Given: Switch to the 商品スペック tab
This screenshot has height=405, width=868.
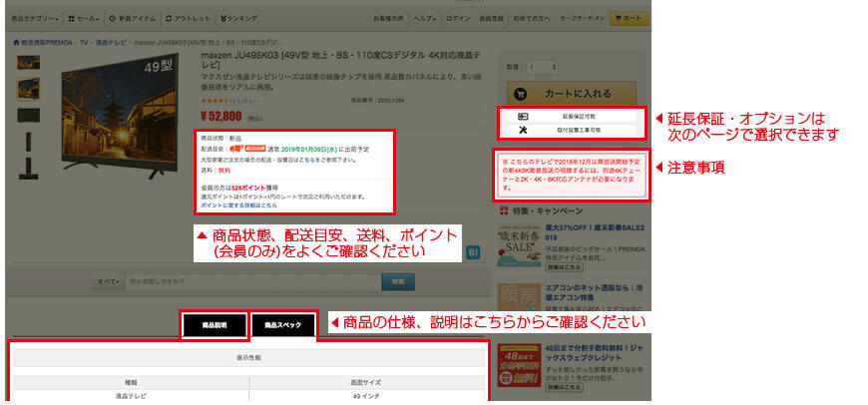Looking at the screenshot, I should (x=283, y=325).
